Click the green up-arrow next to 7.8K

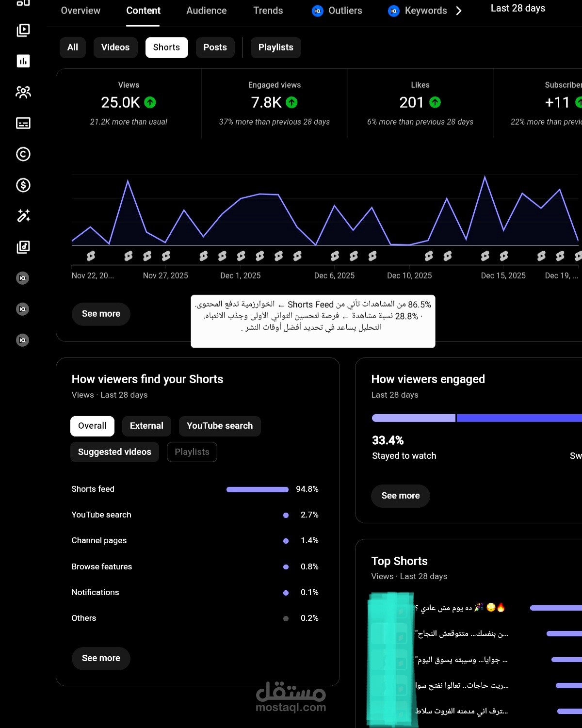(x=291, y=102)
